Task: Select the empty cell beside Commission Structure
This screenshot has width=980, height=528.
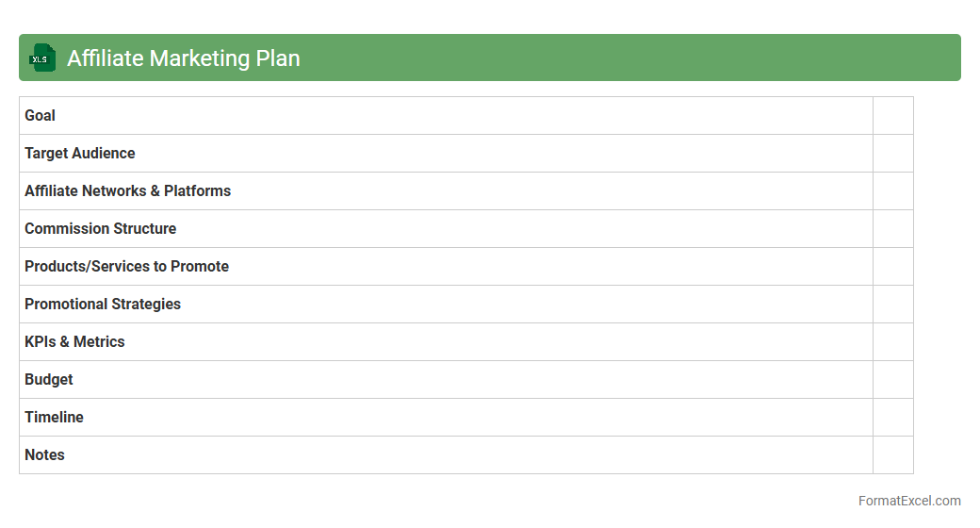Action: pos(892,228)
